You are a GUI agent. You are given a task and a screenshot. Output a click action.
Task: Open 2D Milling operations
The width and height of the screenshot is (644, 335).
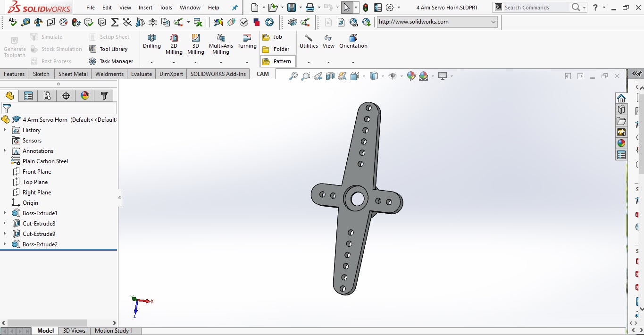click(x=174, y=44)
